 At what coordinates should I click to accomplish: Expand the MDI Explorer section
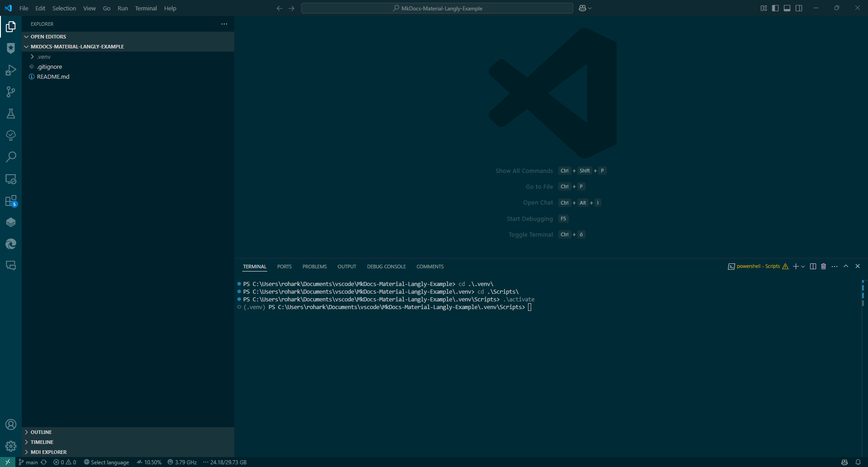point(128,452)
